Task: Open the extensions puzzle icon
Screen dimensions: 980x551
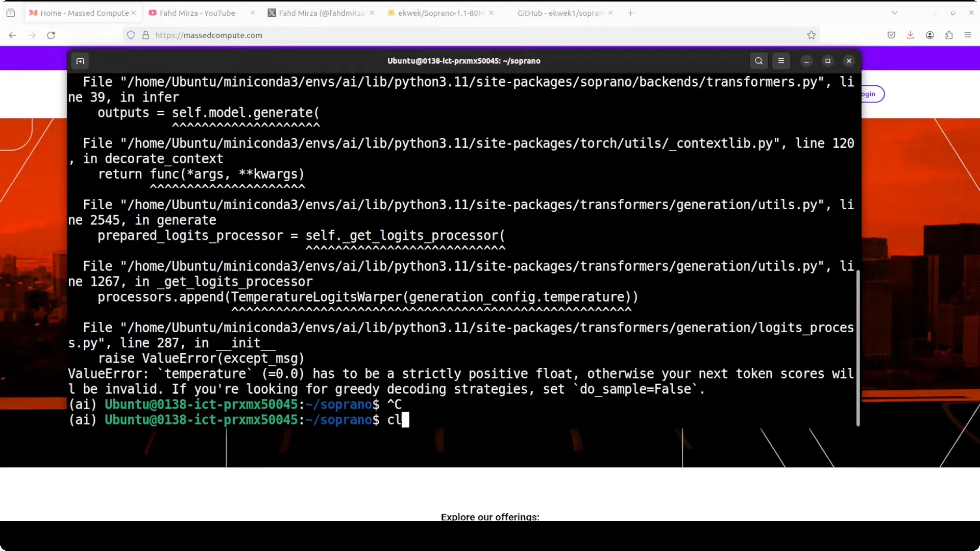Action: click(x=949, y=35)
